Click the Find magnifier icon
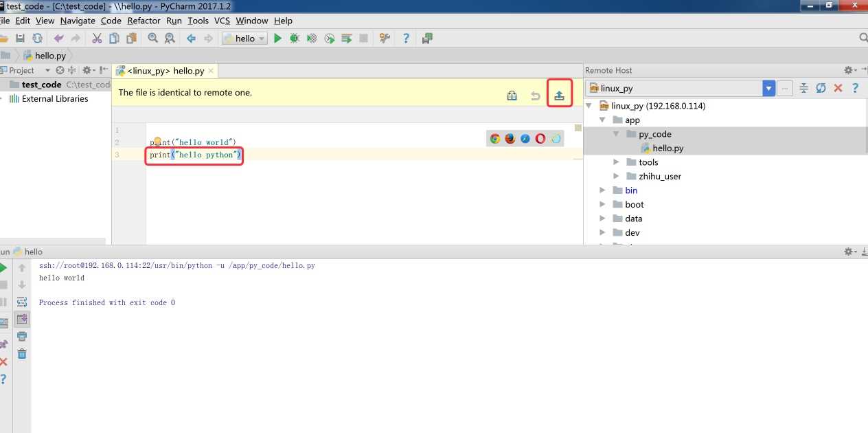The height and width of the screenshot is (433, 868). point(152,38)
